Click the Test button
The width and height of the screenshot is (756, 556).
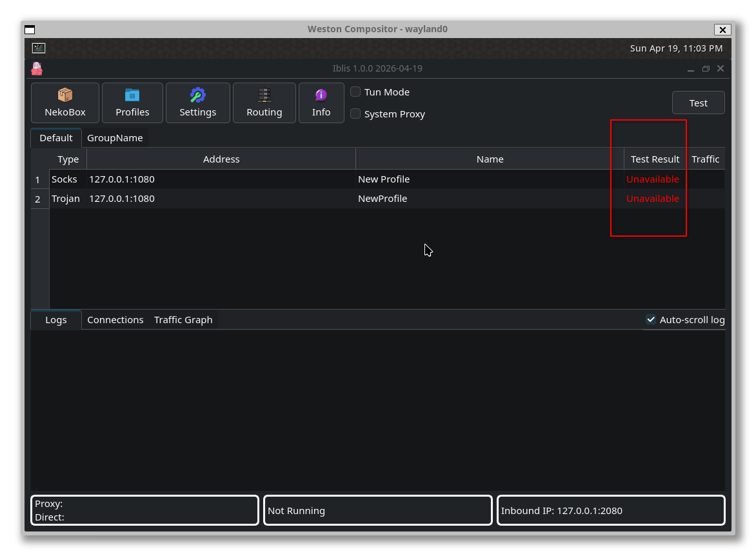click(698, 103)
